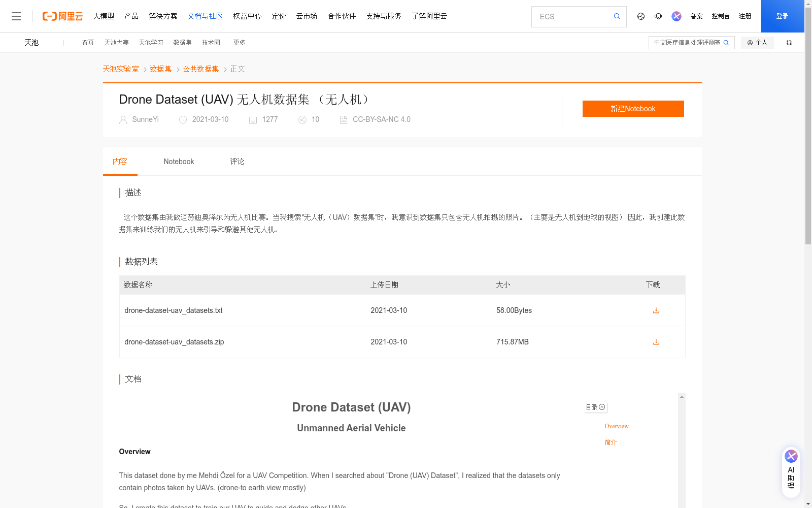Viewport: 812px width, 508px height.
Task: Click the share count icon
Action: click(302, 120)
